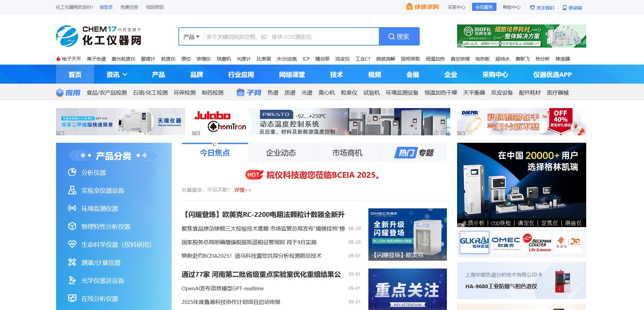Click the 找回密码 link
This screenshot has width=644, height=310.
[x=155, y=7]
